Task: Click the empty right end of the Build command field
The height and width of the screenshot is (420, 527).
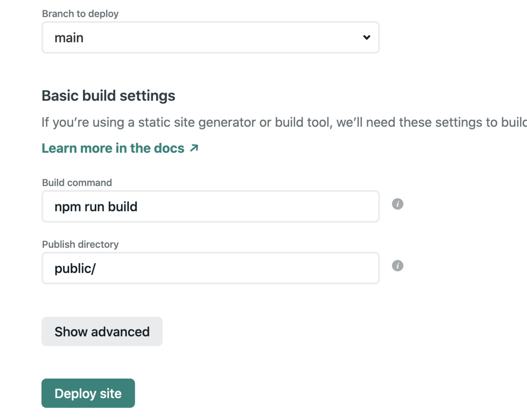Action: [343, 206]
